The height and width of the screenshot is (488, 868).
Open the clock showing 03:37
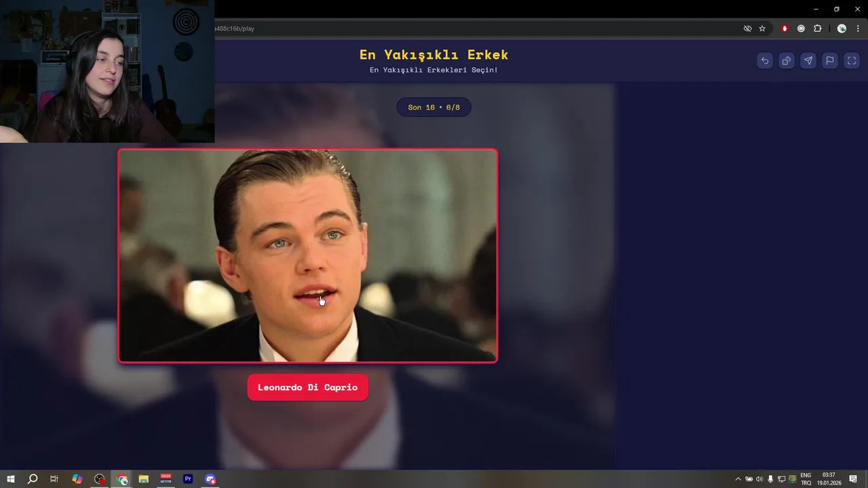[x=829, y=479]
